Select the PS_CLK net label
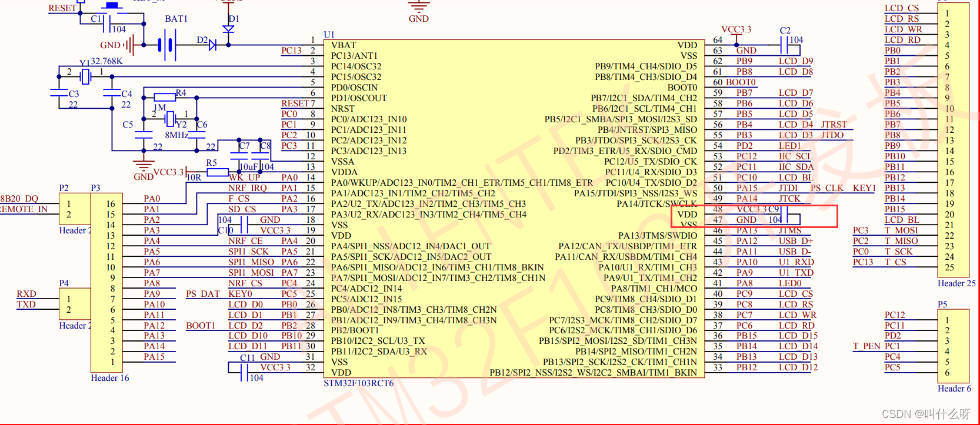Viewport: 980px width, 425px height. [827, 188]
